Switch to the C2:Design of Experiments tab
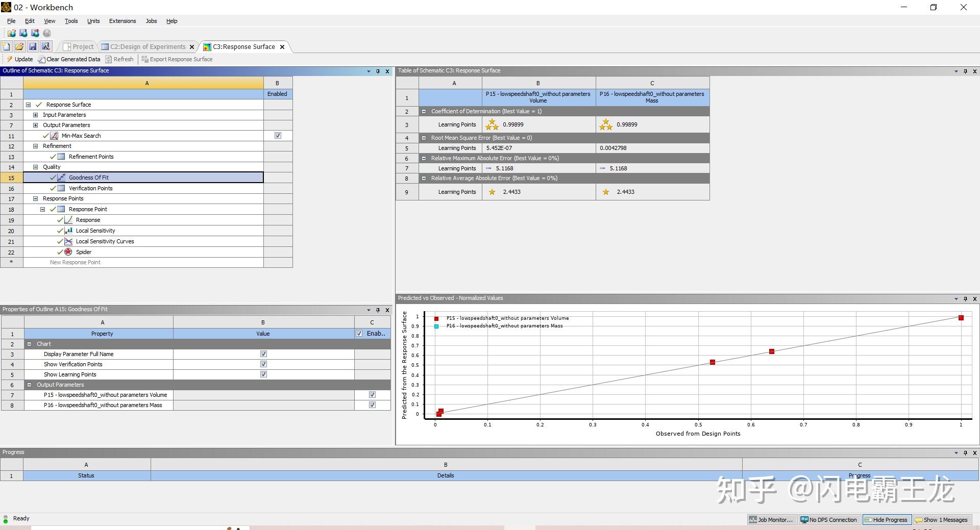This screenshot has width=980, height=530. pyautogui.click(x=147, y=46)
